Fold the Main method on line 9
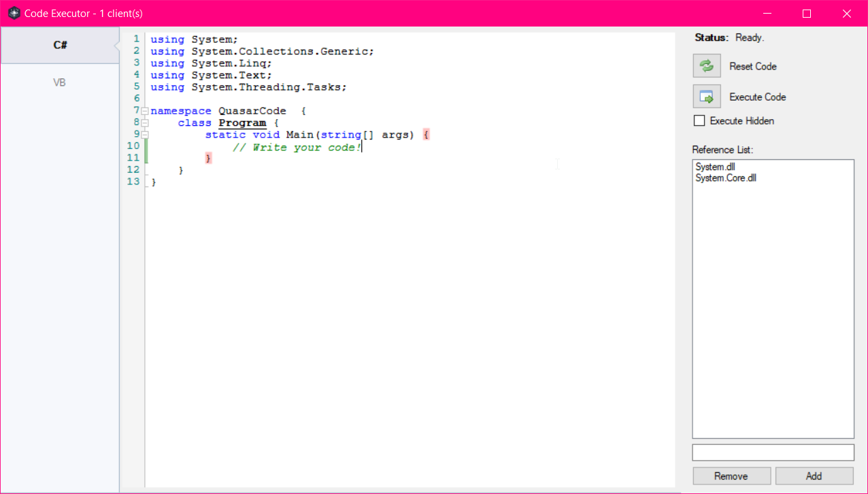868x494 pixels. [144, 135]
